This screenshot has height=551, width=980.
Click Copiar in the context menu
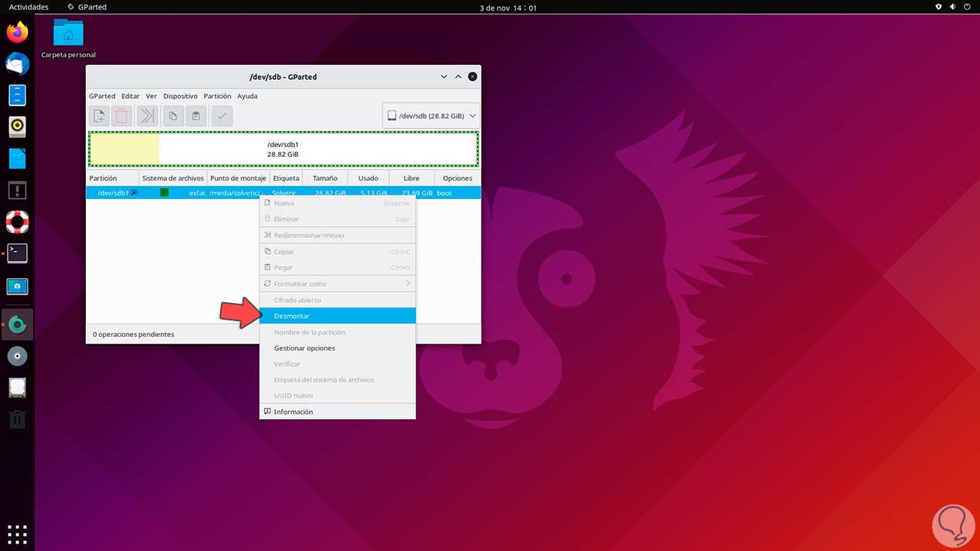coord(338,252)
